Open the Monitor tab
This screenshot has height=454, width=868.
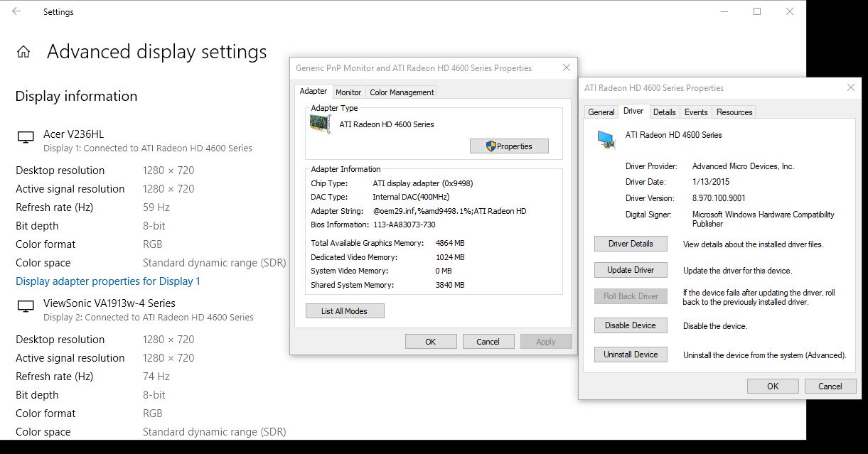348,92
